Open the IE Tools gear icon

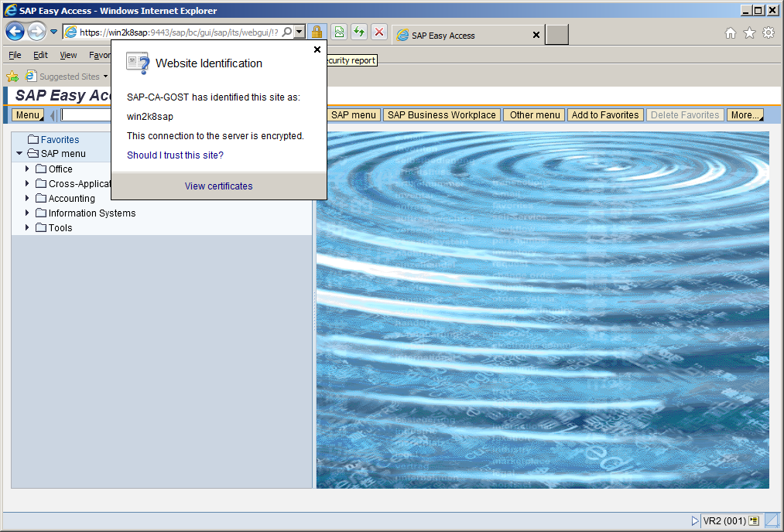click(768, 33)
